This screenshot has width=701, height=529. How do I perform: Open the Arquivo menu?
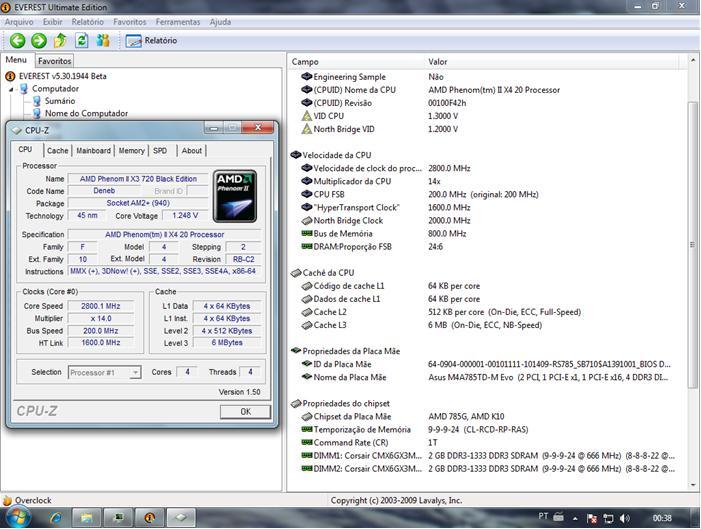pos(19,22)
